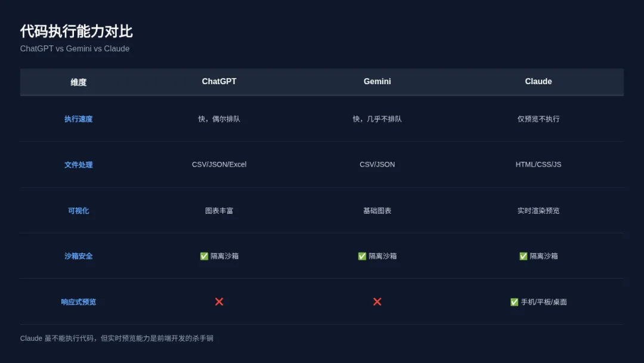Click Gemini's CSV/JSON cell
The image size is (644, 363).
(377, 164)
